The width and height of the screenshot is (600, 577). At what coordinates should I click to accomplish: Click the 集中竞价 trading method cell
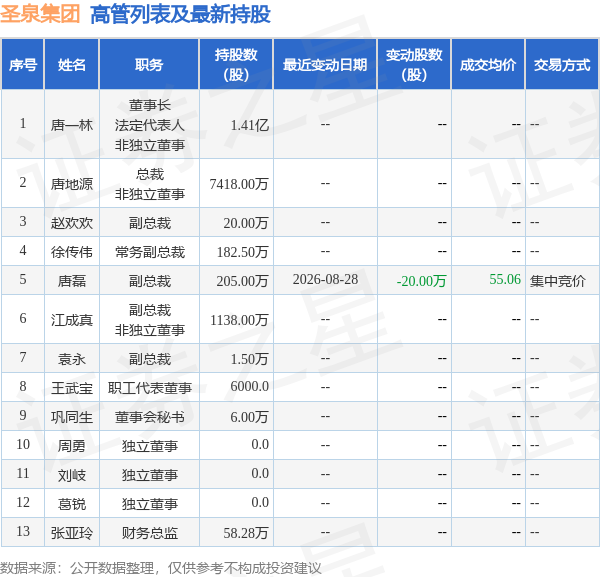pos(558,281)
